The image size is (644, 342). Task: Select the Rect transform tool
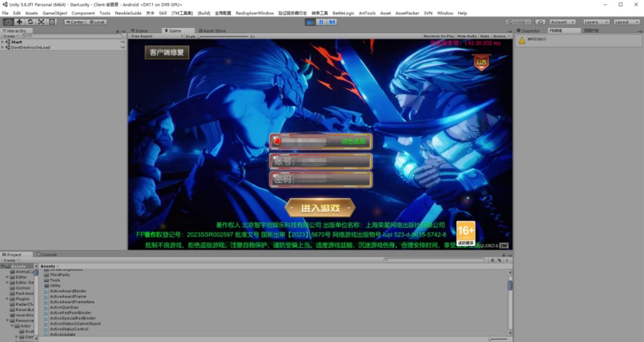[x=52, y=22]
